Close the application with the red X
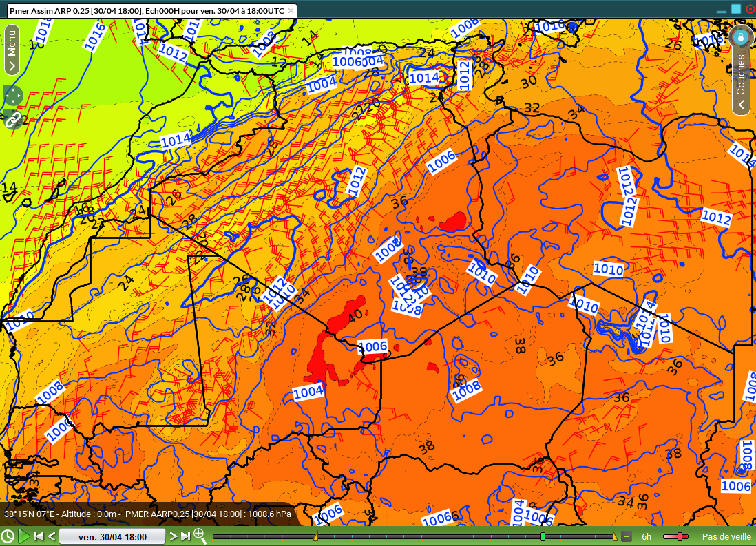Screen dimensions: 756x546 coord(750,10)
